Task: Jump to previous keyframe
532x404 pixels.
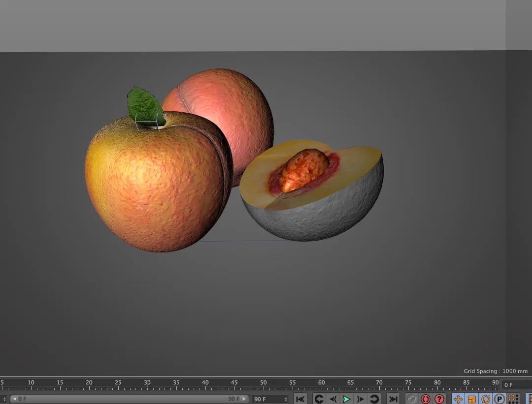Action: pos(319,399)
